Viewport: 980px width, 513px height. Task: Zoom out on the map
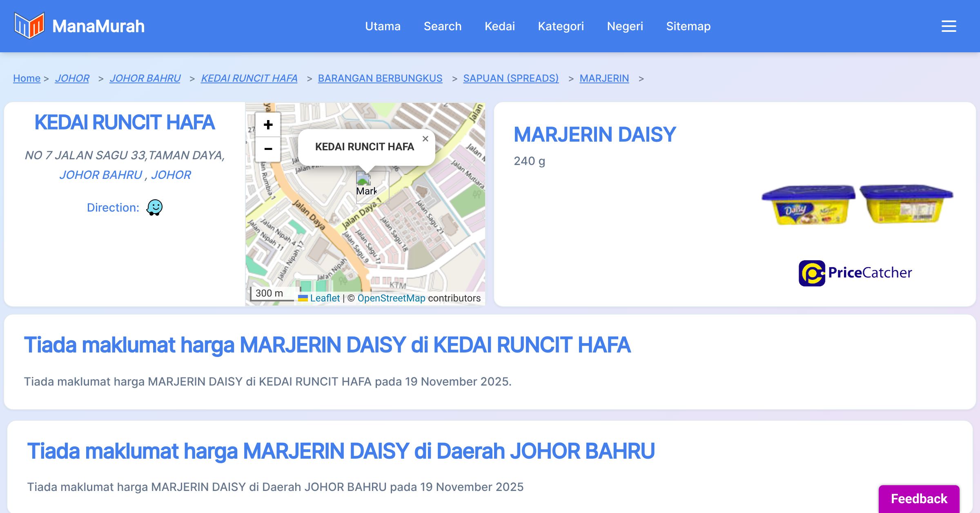point(268,149)
